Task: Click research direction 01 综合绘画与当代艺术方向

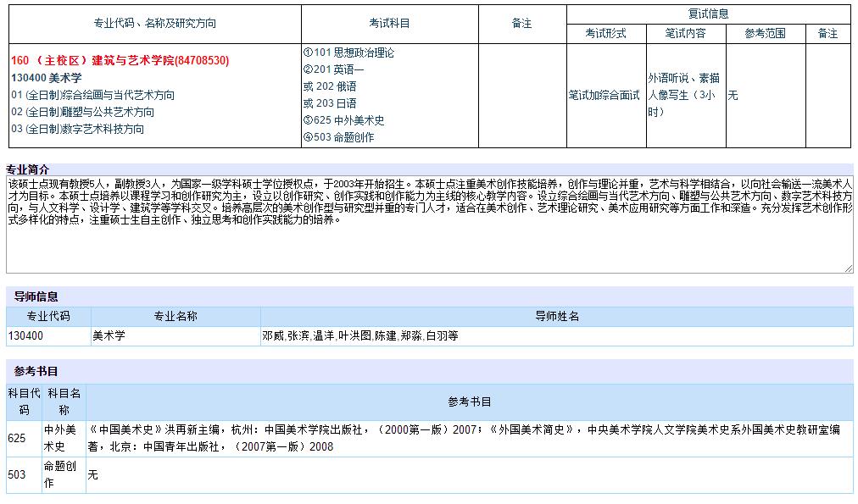Action: coord(93,95)
